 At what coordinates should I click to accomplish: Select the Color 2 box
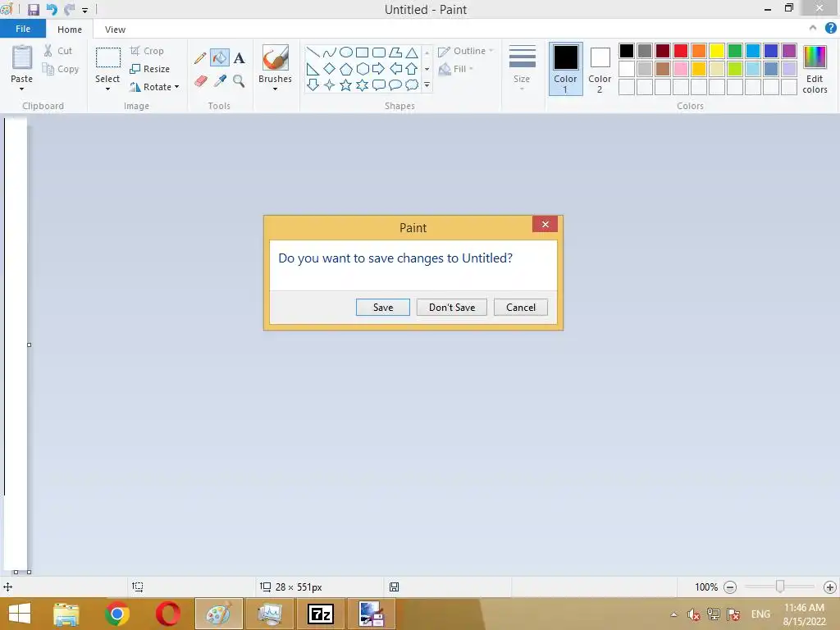pos(600,69)
